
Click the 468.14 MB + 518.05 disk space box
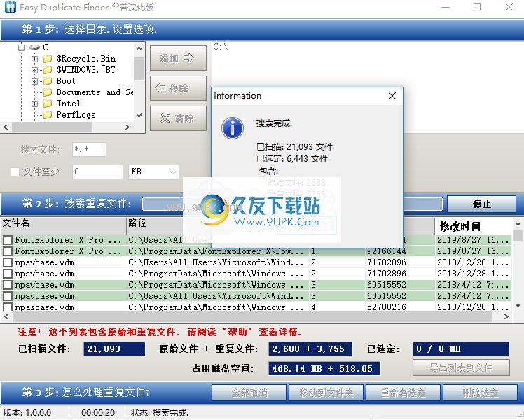[x=324, y=369]
